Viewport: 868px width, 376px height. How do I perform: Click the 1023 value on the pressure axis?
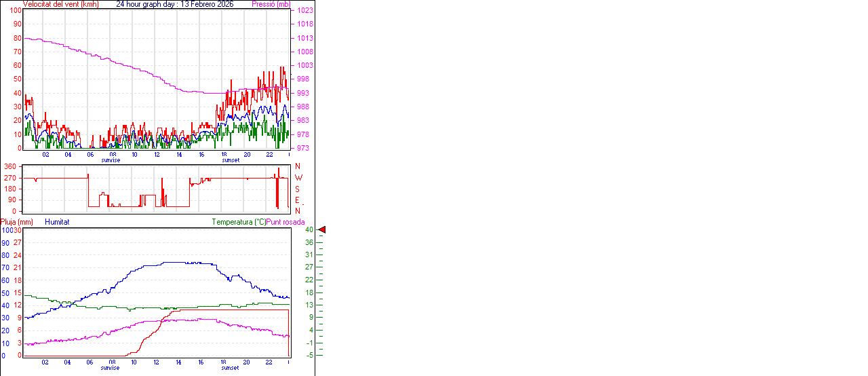point(304,10)
